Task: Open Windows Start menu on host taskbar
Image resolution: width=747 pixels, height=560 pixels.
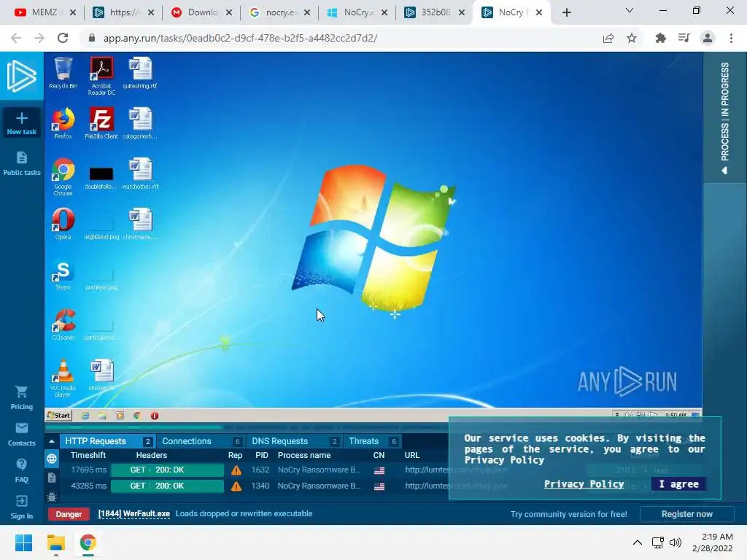Action: click(23, 542)
